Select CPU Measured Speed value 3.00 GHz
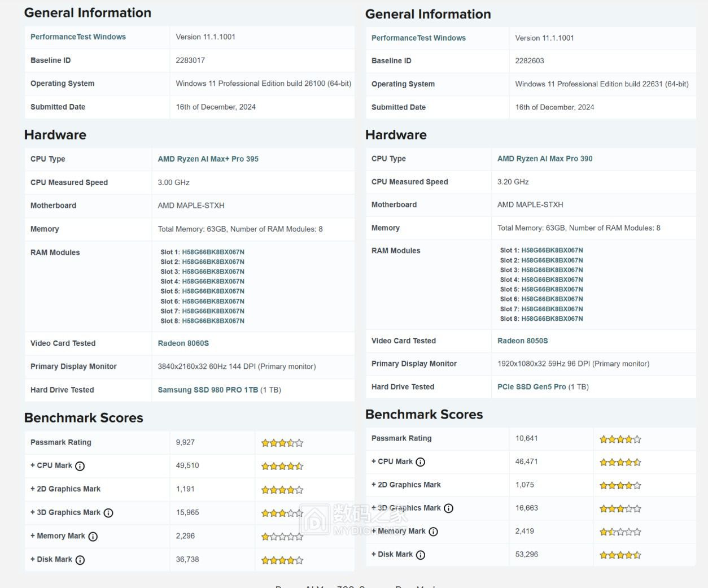708x588 pixels. [x=173, y=182]
